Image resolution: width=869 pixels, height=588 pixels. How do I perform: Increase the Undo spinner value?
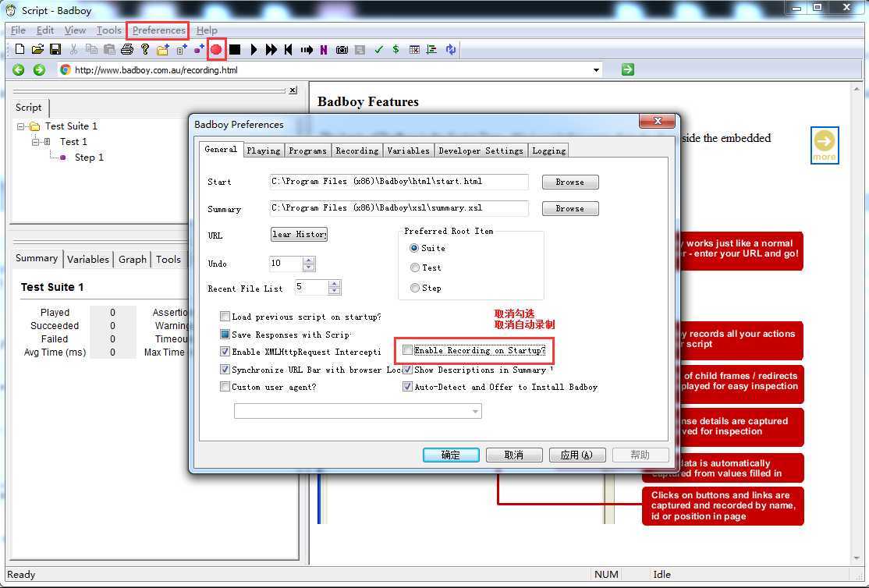(309, 260)
